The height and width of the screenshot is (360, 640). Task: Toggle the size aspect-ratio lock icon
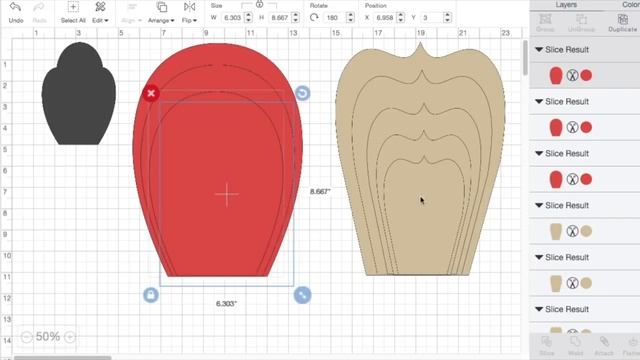[x=259, y=4]
